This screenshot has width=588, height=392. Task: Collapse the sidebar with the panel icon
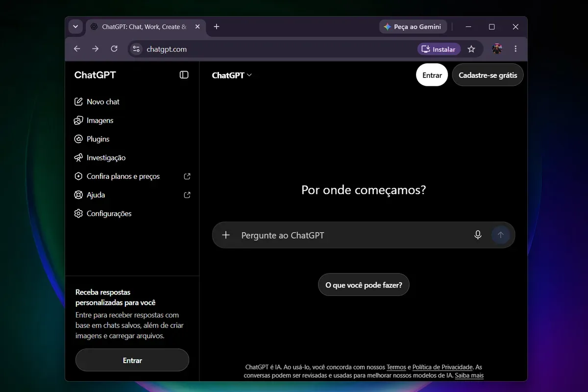(184, 75)
